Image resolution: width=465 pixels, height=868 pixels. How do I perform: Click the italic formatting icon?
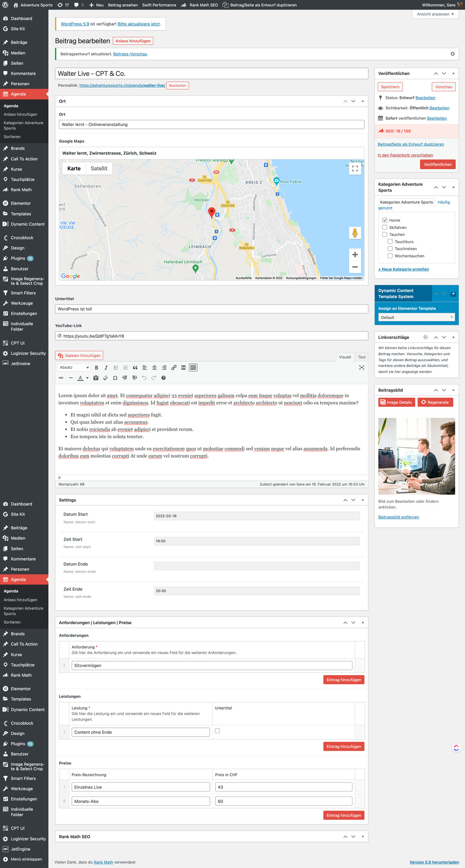(106, 368)
